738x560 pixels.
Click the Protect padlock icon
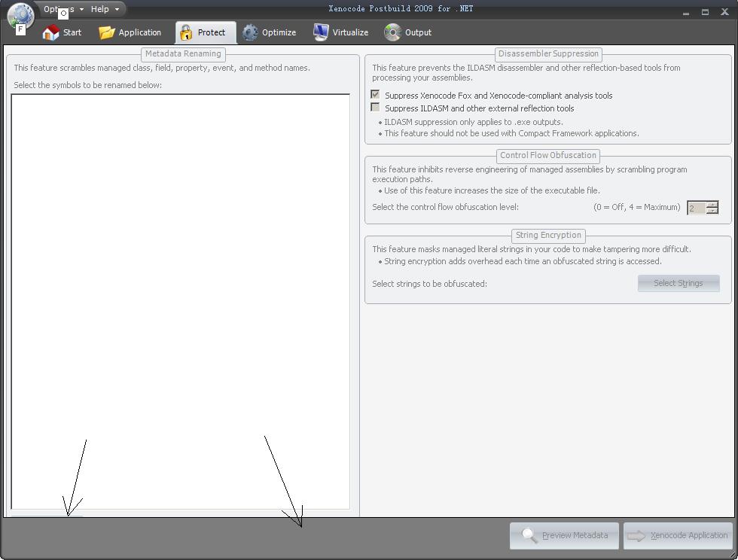(x=186, y=32)
